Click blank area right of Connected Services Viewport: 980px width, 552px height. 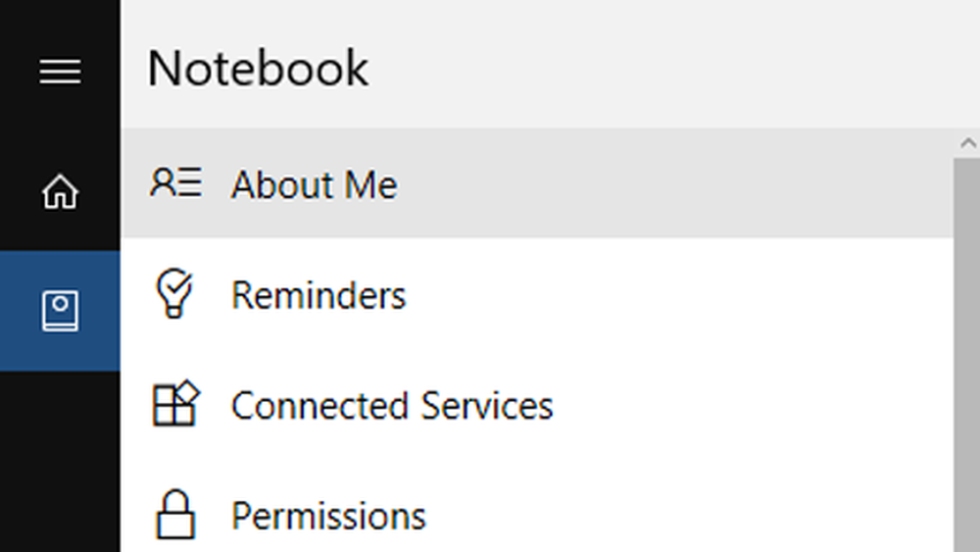753,406
